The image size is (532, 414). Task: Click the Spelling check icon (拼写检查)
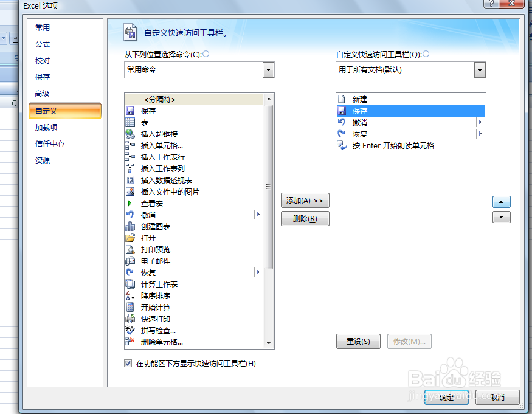pos(130,330)
